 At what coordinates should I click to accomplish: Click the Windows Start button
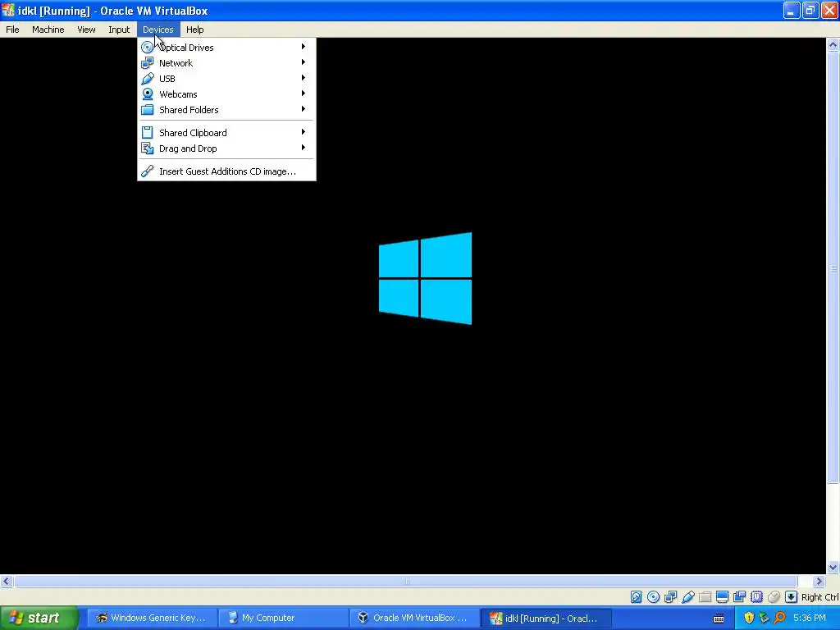click(x=39, y=618)
